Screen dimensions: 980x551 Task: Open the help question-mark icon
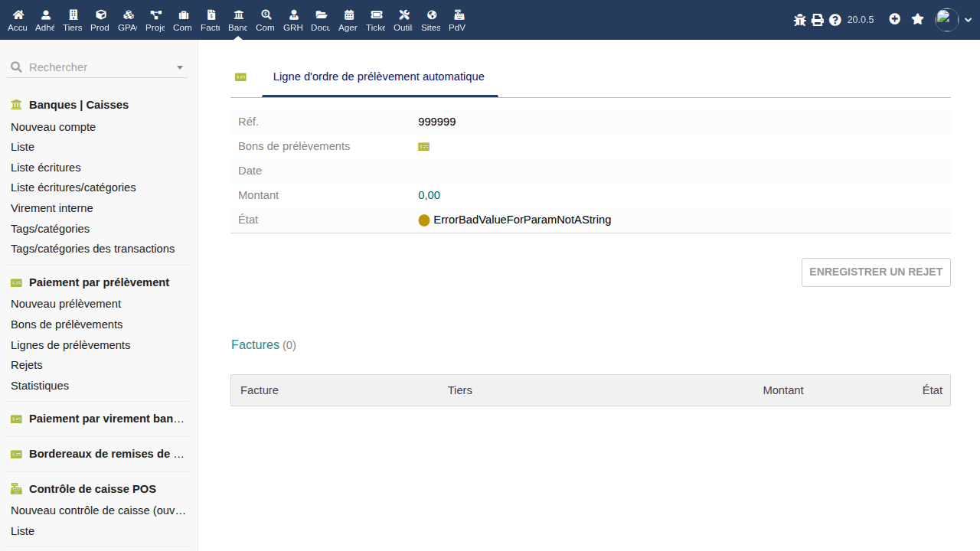coord(835,20)
